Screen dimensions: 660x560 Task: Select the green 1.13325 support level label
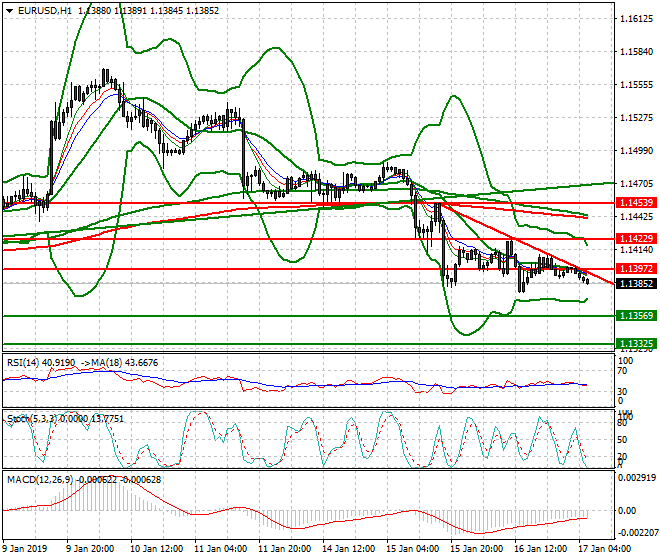coord(636,343)
